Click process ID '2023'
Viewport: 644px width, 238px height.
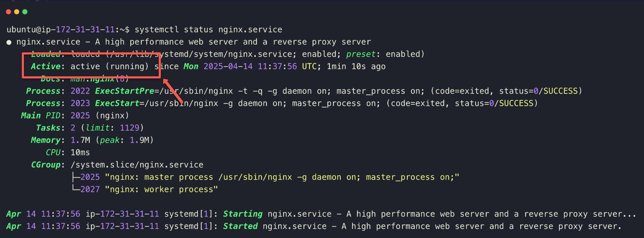click(x=80, y=103)
